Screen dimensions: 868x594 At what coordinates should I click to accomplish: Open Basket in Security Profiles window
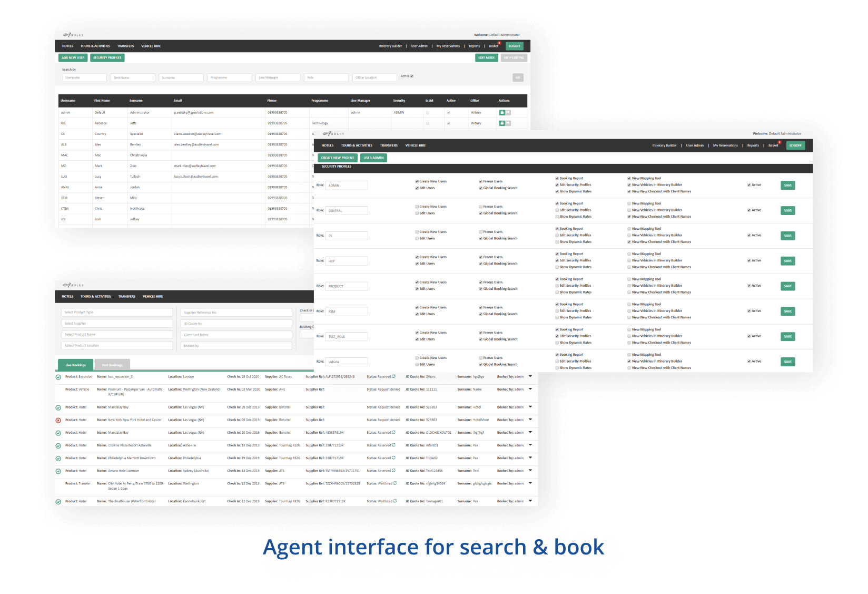(x=773, y=145)
